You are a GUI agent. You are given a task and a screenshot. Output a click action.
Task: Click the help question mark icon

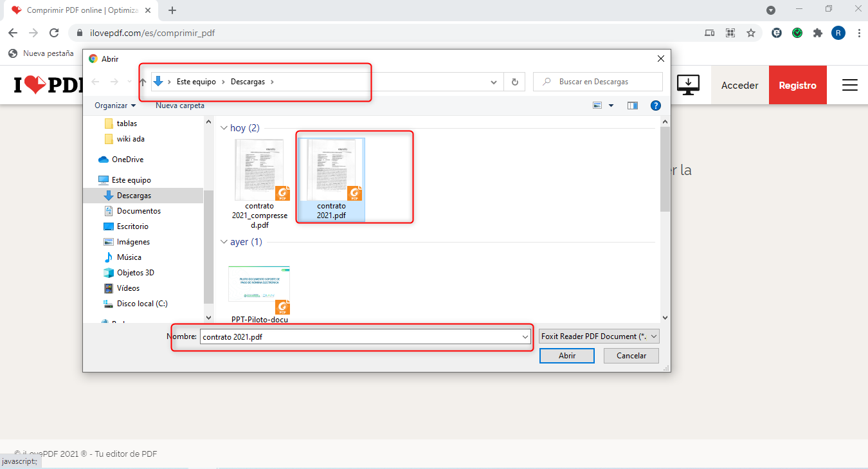pyautogui.click(x=655, y=106)
